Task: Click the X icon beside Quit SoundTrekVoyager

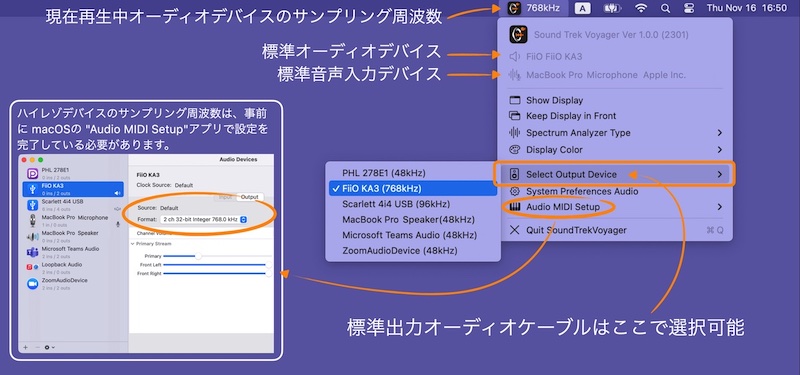Action: pos(515,230)
